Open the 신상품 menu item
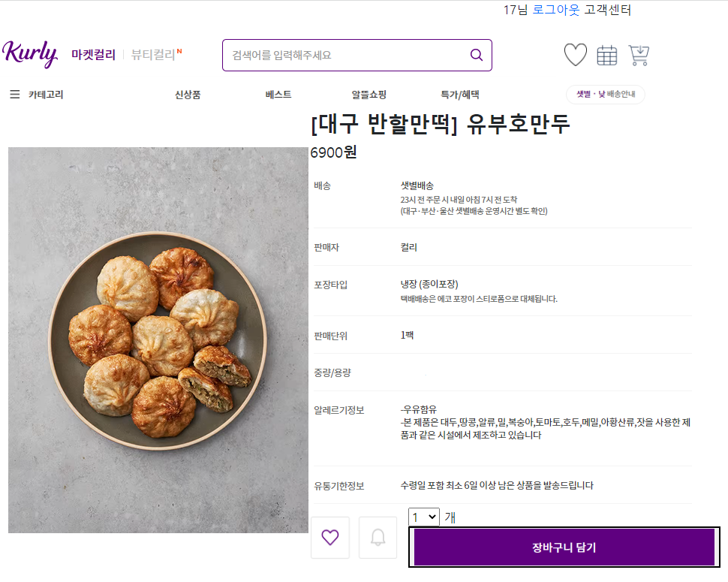Screen dimensions: 728x582 (x=185, y=94)
